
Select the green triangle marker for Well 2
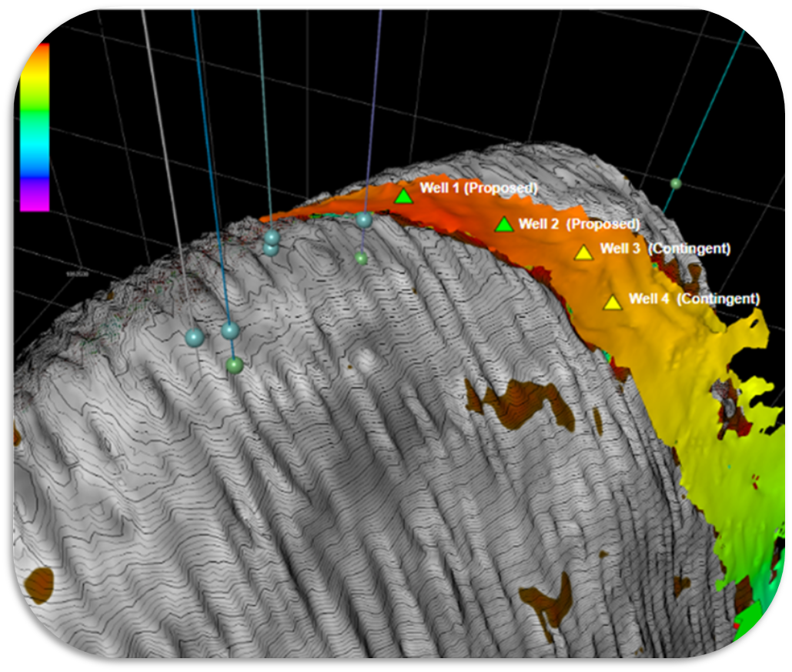503,225
